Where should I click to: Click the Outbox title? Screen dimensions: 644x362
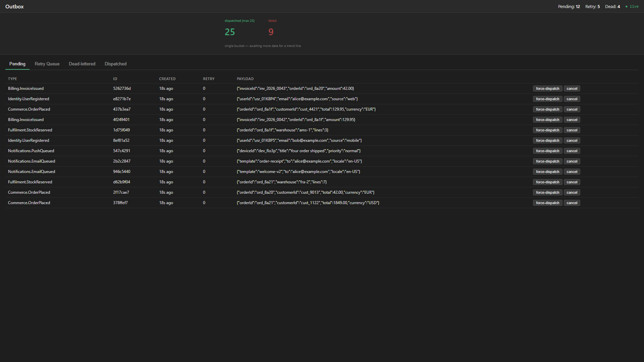tap(14, 6)
